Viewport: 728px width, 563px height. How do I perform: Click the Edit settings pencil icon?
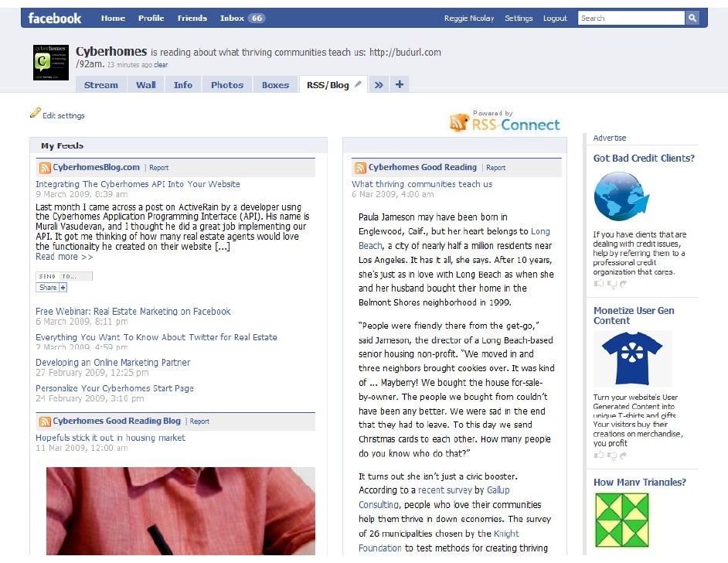point(36,113)
